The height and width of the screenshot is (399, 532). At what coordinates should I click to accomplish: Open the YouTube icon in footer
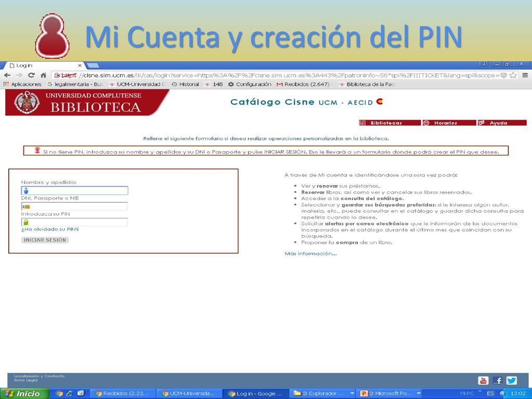(483, 380)
